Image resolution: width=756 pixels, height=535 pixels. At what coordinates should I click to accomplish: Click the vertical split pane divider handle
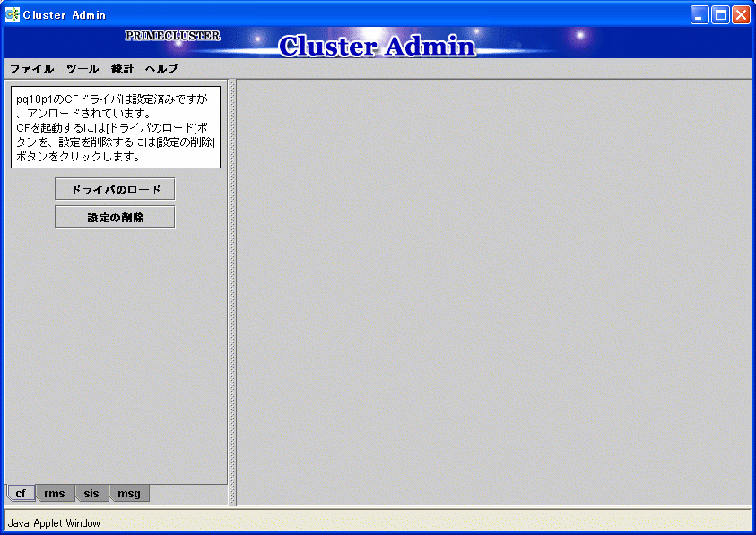point(232,292)
